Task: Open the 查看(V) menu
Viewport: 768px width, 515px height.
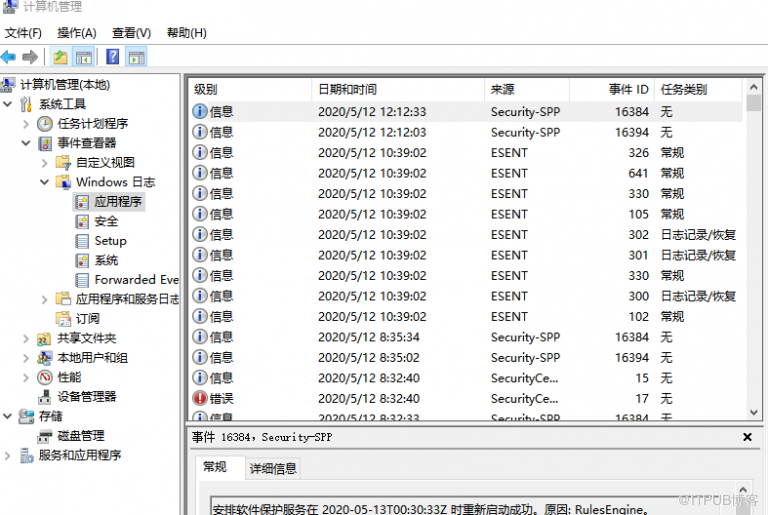Action: pos(131,33)
